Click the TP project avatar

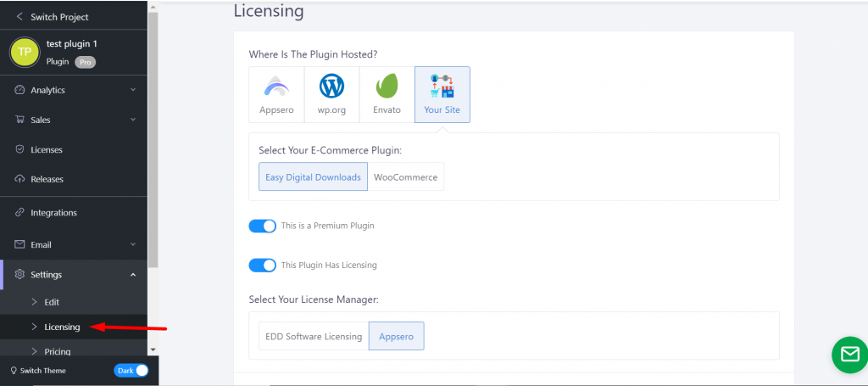tap(25, 52)
